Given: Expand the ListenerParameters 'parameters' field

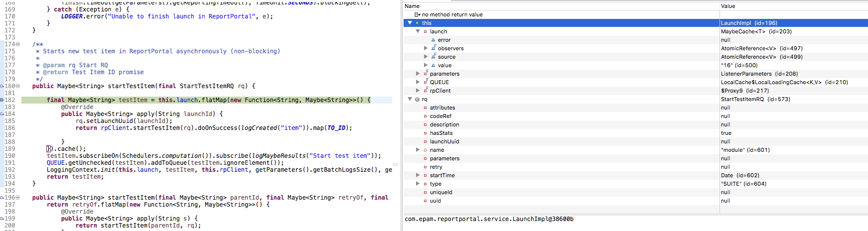Looking at the screenshot, I should coord(418,74).
